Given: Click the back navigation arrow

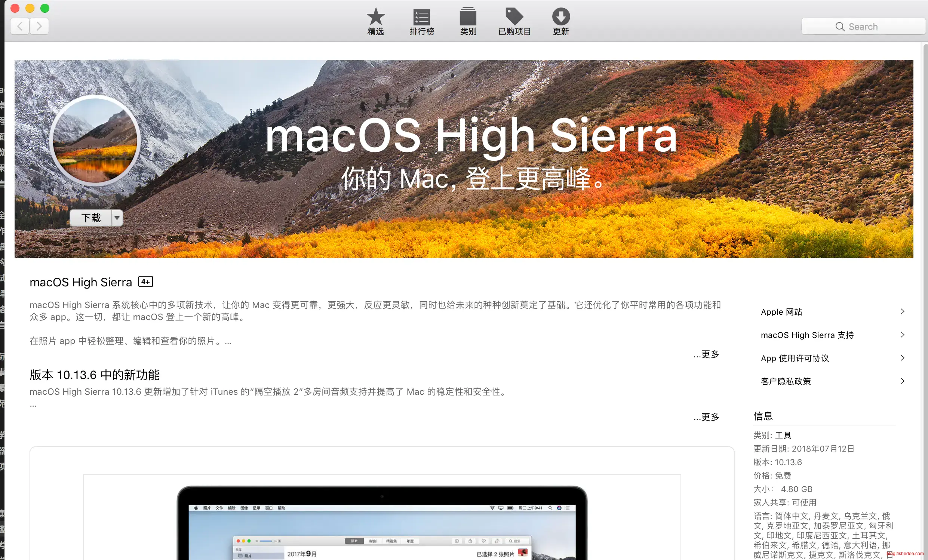Looking at the screenshot, I should (19, 26).
